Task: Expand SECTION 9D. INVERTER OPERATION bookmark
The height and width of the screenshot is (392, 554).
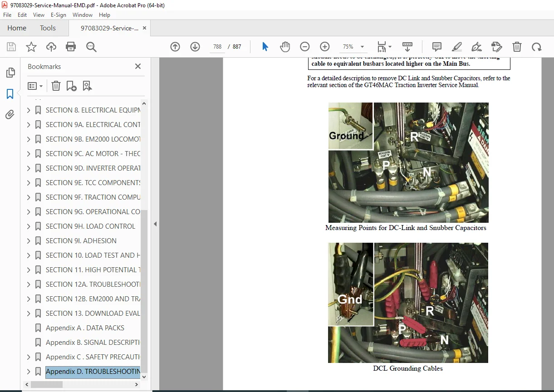Action: click(x=29, y=168)
